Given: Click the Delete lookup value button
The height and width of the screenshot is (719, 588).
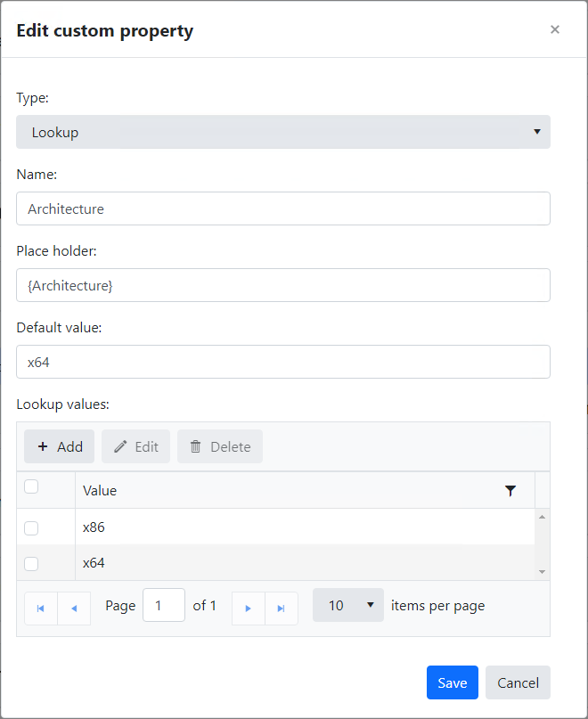Looking at the screenshot, I should click(x=220, y=446).
